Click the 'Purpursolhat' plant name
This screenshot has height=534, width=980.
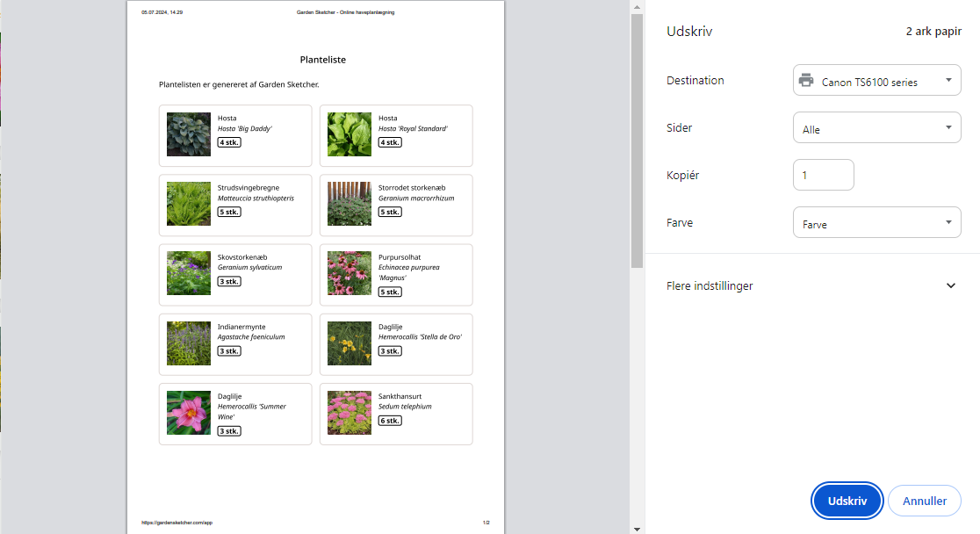[400, 257]
